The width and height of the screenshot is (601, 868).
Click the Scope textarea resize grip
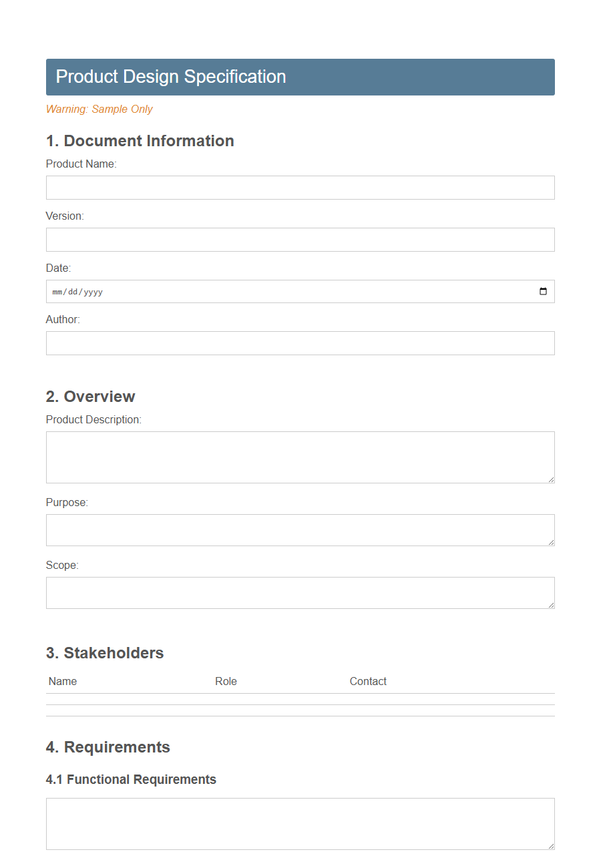(552, 606)
